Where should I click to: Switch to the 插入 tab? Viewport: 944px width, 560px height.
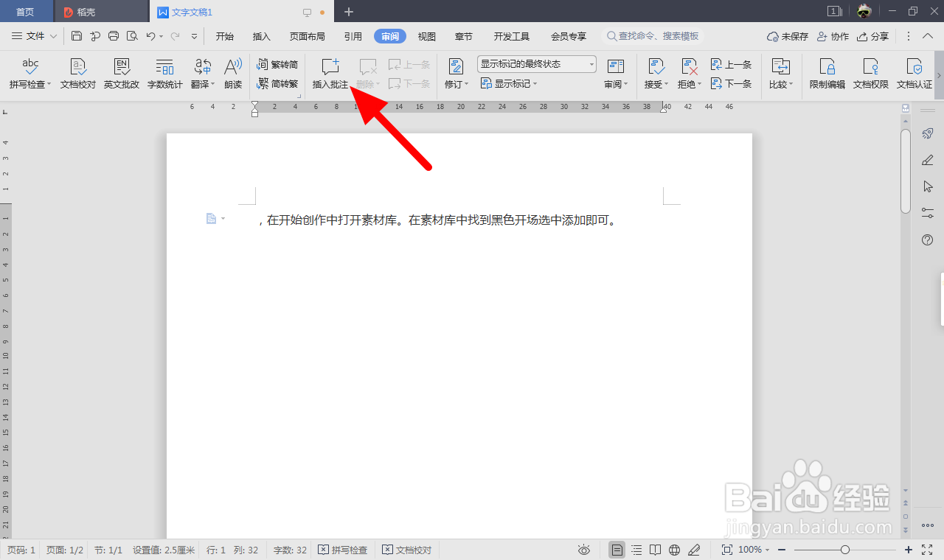[x=262, y=36]
